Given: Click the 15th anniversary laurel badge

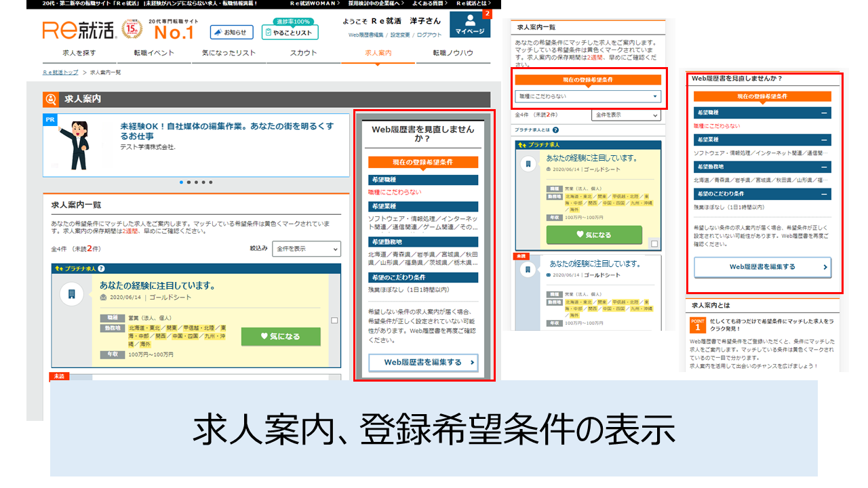Looking at the screenshot, I should 132,30.
